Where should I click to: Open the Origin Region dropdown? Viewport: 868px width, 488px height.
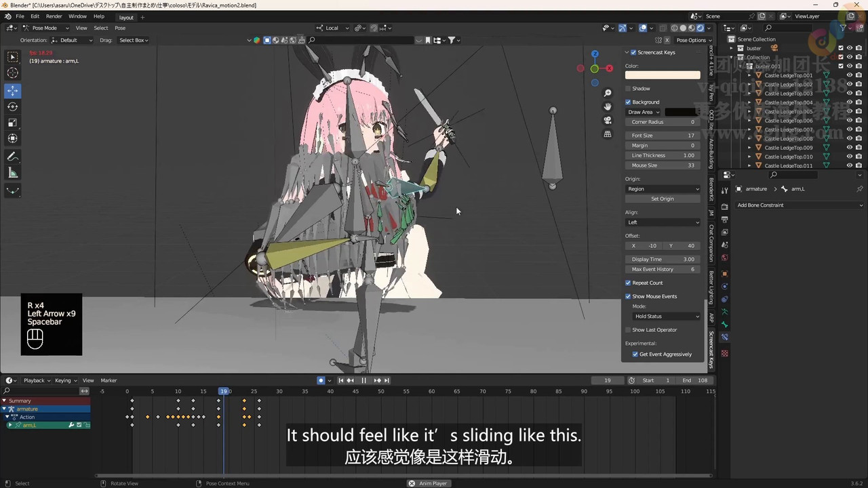663,189
